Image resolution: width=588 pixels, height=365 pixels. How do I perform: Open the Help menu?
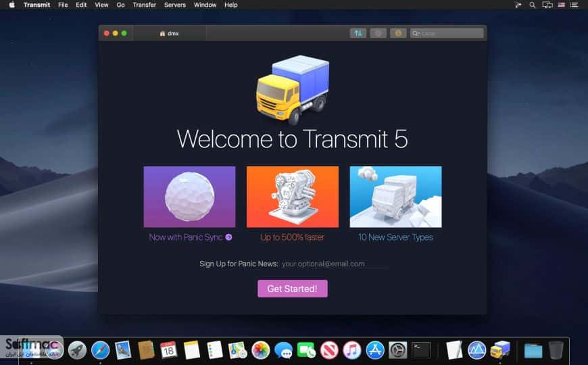pos(231,5)
